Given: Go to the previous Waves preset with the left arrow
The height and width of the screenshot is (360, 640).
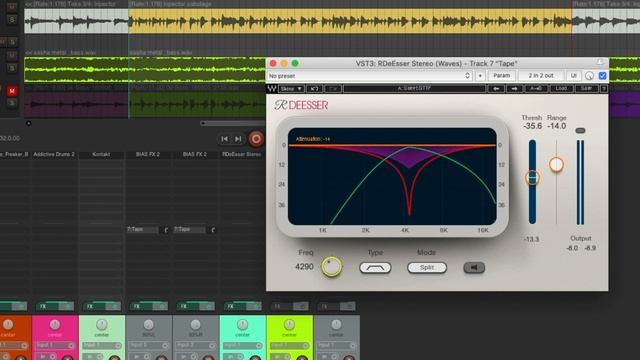Looking at the screenshot, I should (x=496, y=89).
